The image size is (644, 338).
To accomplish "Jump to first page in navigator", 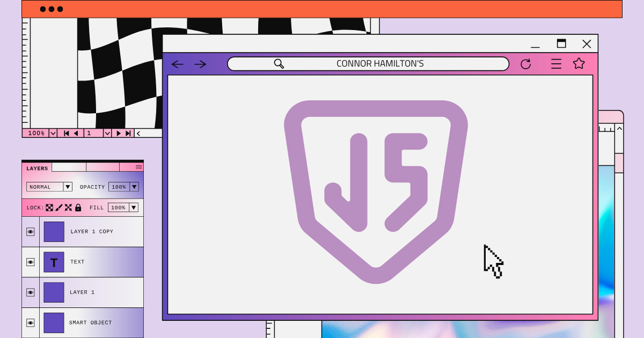I will 67,133.
